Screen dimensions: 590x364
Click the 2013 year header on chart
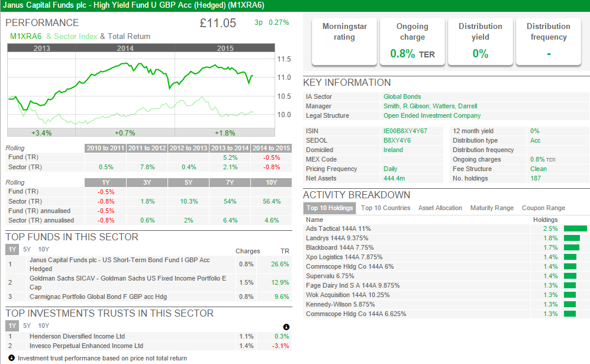click(41, 48)
